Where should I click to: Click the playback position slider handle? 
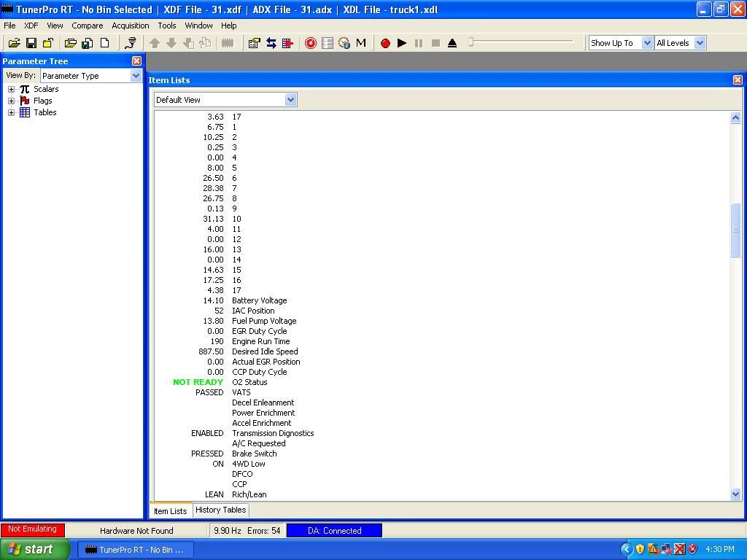(471, 42)
